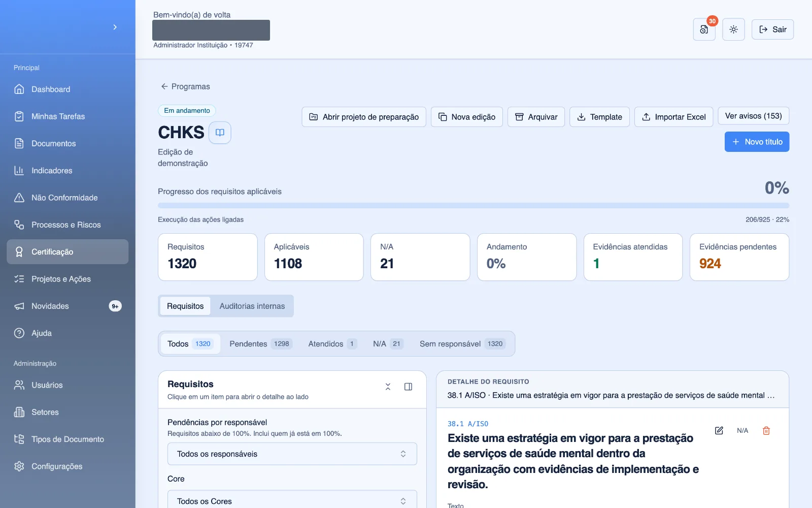812x508 pixels.
Task: Collapse the Requisitos panel filters
Action: click(388, 387)
